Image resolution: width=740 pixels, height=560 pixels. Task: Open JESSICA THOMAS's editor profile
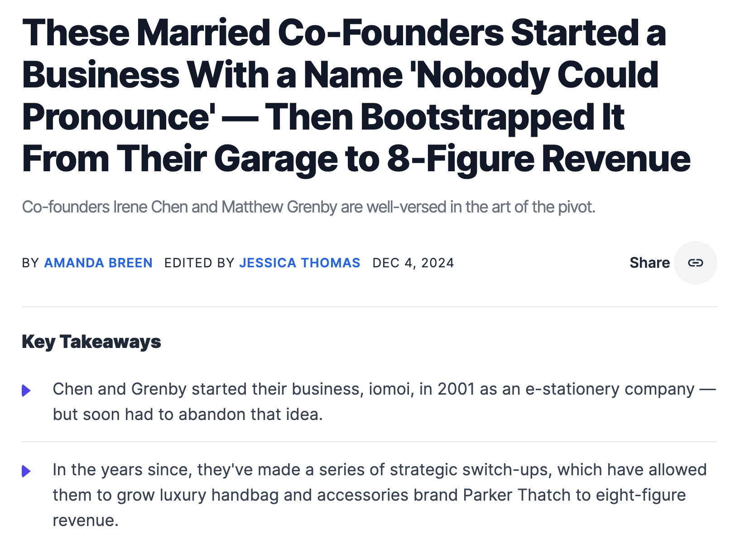300,263
